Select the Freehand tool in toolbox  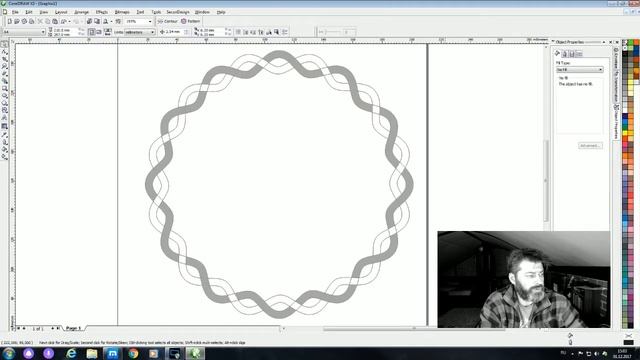[x=4, y=74]
